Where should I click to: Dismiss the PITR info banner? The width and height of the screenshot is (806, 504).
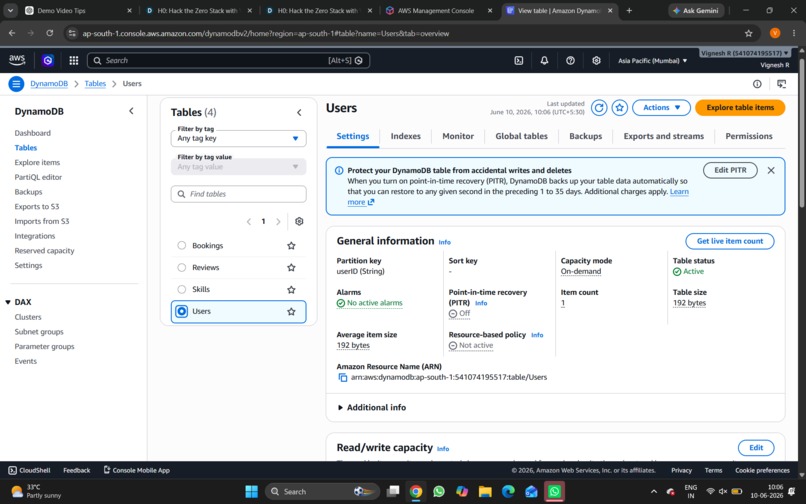(771, 170)
